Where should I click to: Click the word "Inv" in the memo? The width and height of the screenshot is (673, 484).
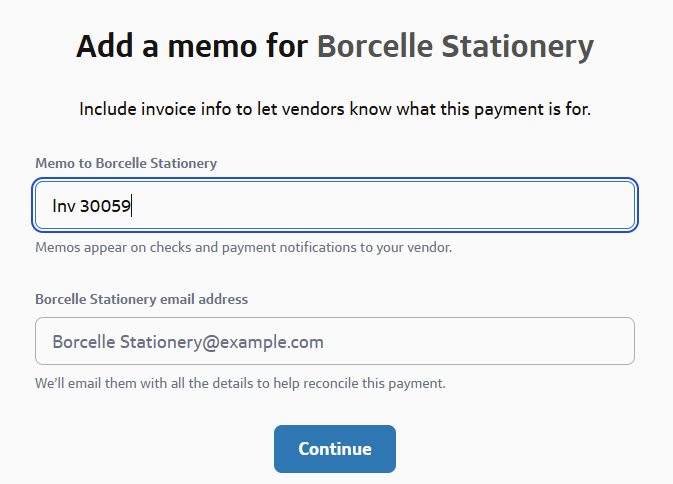pyautogui.click(x=64, y=206)
